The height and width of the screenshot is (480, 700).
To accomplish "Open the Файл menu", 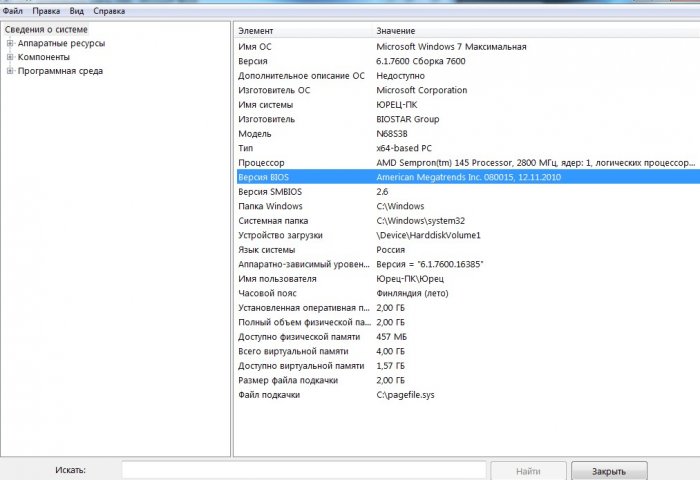I will tap(12, 11).
